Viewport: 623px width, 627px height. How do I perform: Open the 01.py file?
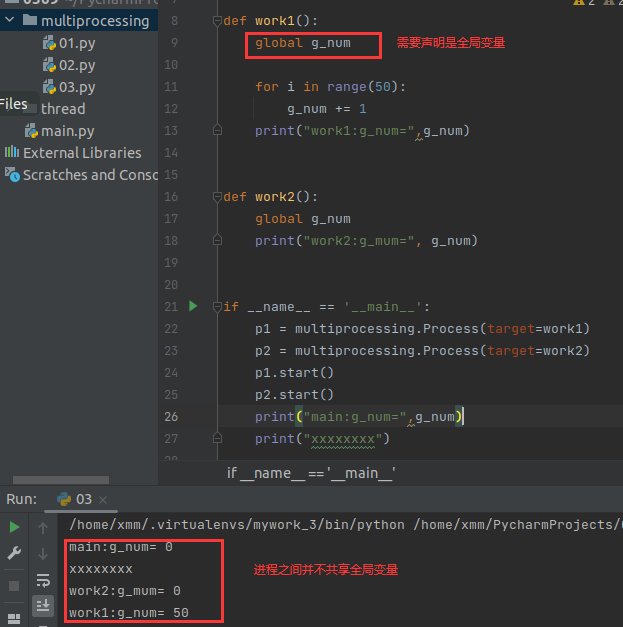click(x=77, y=43)
